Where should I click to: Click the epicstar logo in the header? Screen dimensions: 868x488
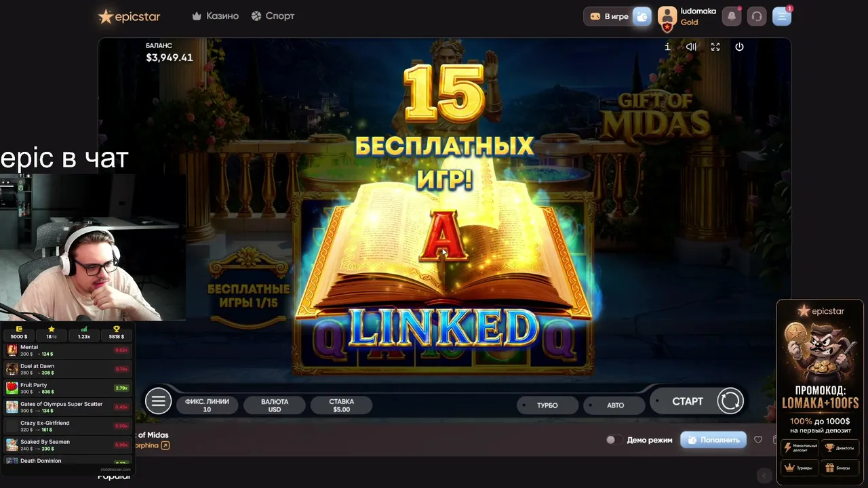[x=129, y=16]
